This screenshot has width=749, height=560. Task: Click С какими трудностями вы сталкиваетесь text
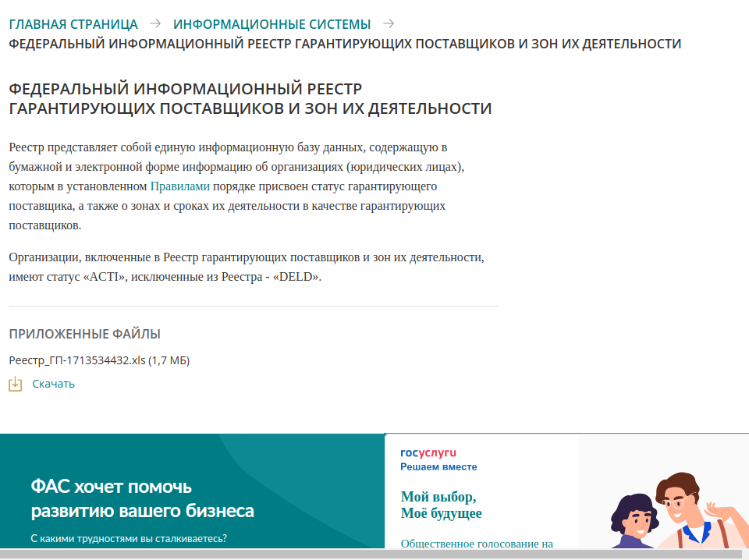pyautogui.click(x=129, y=538)
